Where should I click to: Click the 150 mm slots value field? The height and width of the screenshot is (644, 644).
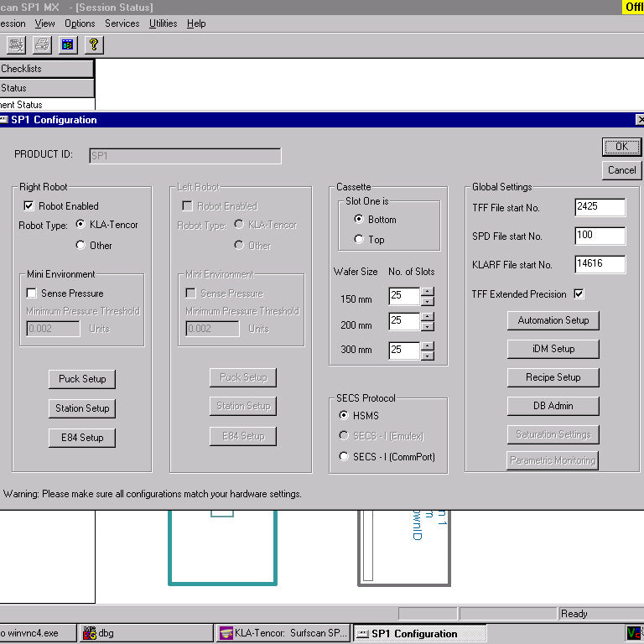pos(404,296)
